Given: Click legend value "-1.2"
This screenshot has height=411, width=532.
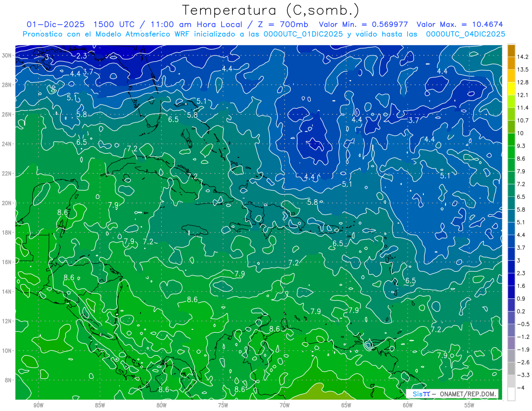Looking at the screenshot, I should 523,337.
